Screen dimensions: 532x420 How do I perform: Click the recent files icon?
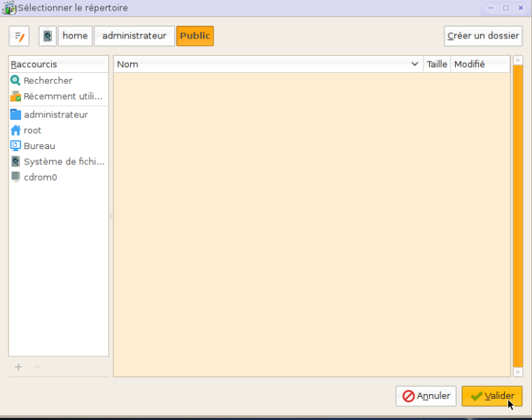pyautogui.click(x=15, y=97)
